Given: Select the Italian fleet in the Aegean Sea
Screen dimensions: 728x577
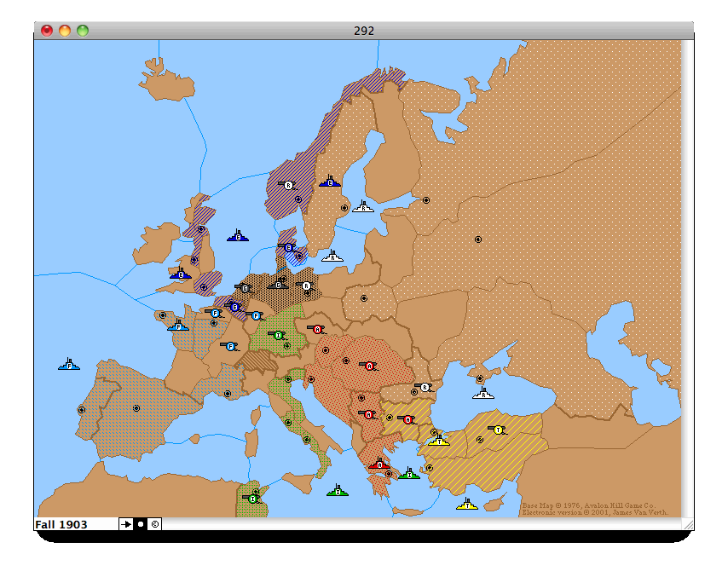Looking at the screenshot, I should click(x=409, y=474).
